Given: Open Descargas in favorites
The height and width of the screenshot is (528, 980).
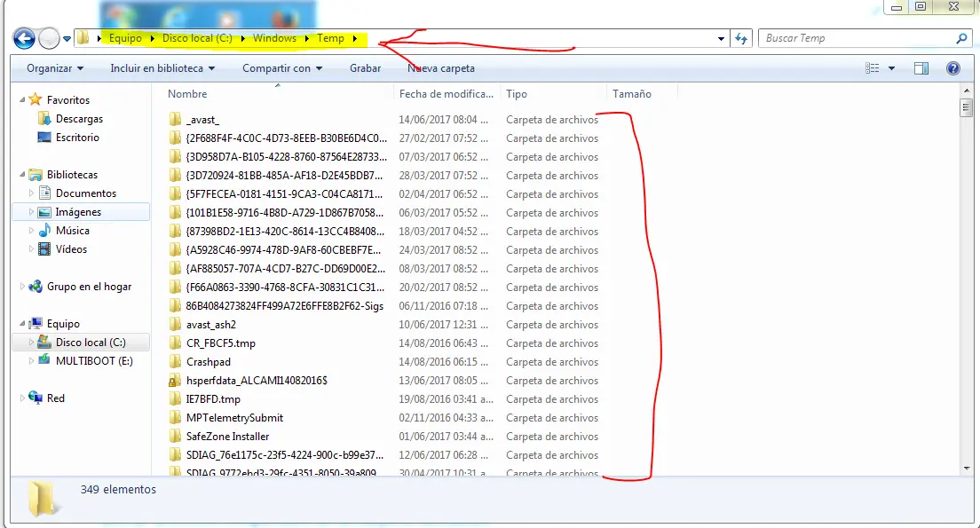Looking at the screenshot, I should pyautogui.click(x=79, y=119).
